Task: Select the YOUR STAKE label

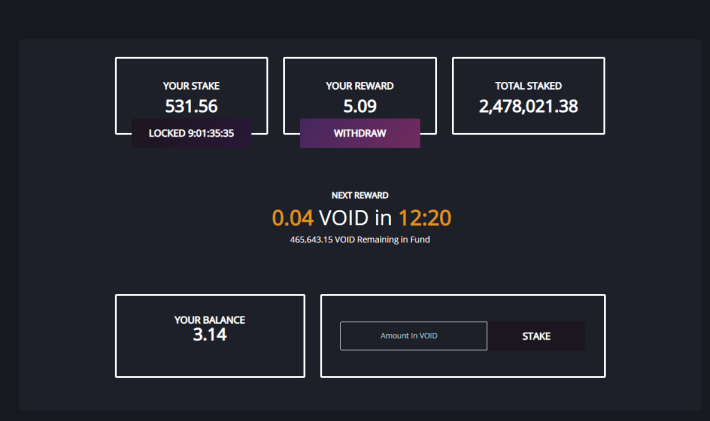Action: 191,86
